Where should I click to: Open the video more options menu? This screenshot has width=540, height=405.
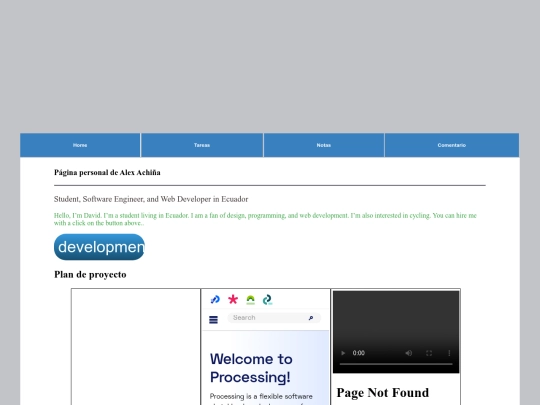pyautogui.click(x=449, y=353)
